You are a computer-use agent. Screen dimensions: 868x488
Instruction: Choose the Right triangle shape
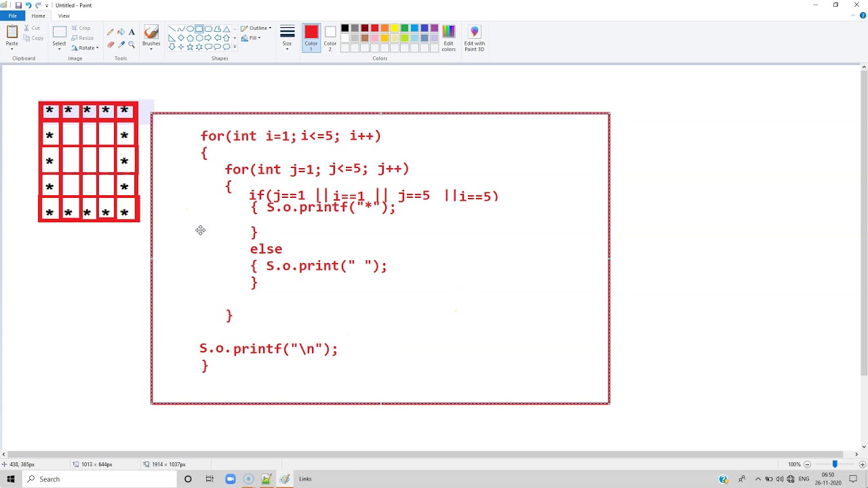[x=172, y=38]
